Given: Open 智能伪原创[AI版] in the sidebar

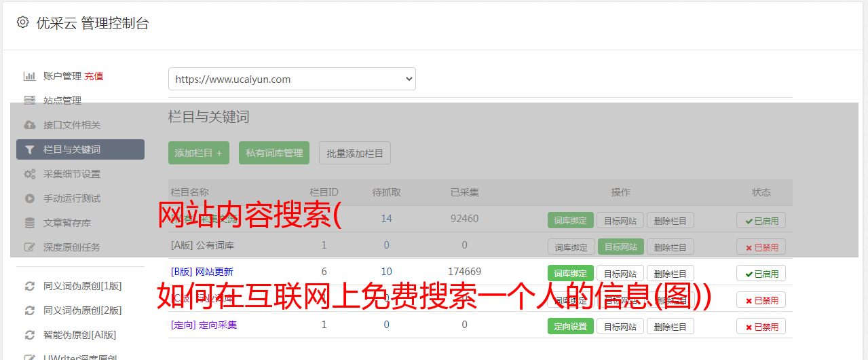Looking at the screenshot, I should (x=80, y=335).
